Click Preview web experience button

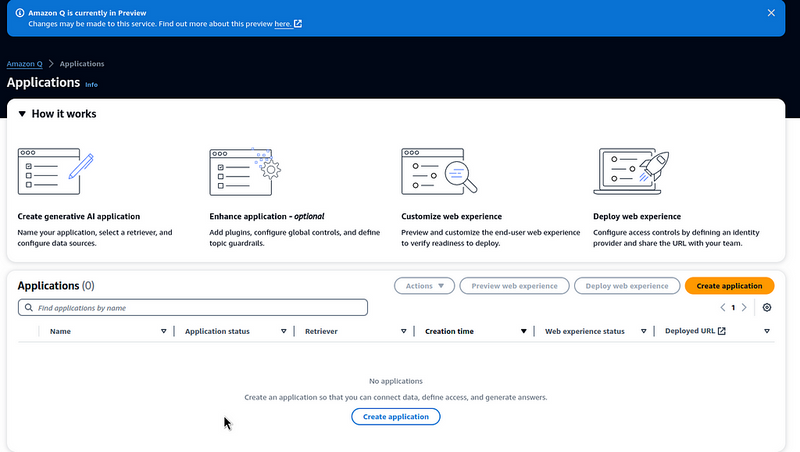[514, 286]
